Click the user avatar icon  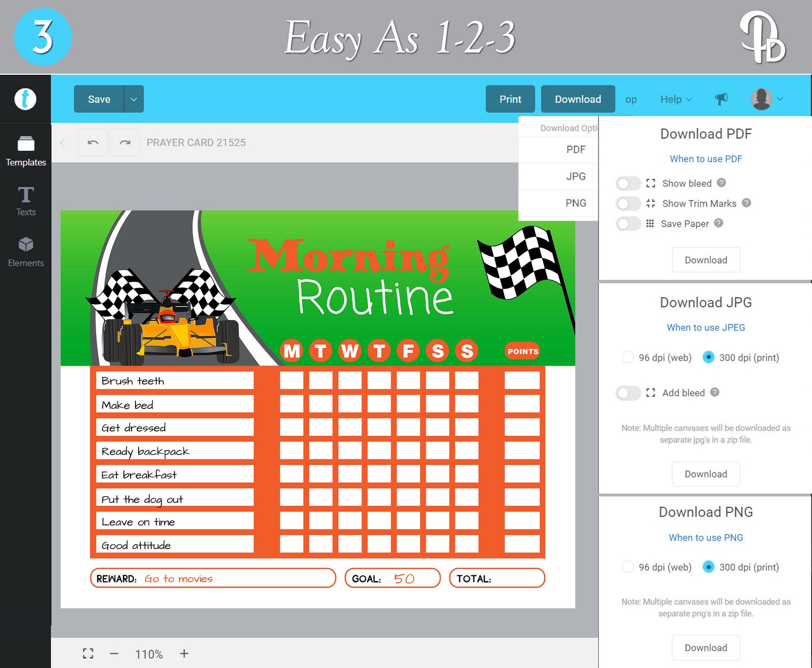pos(761,99)
